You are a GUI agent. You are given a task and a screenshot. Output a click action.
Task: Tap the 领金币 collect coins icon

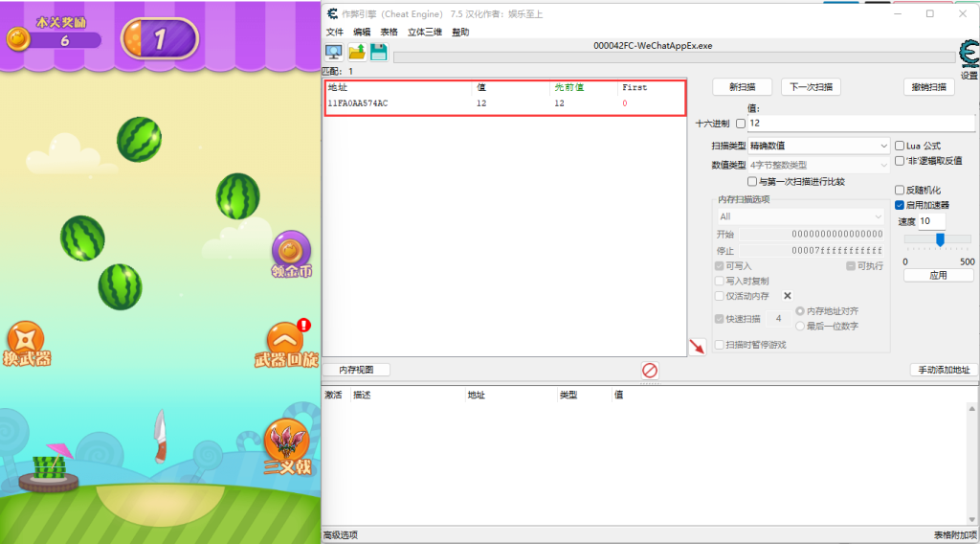tap(291, 255)
